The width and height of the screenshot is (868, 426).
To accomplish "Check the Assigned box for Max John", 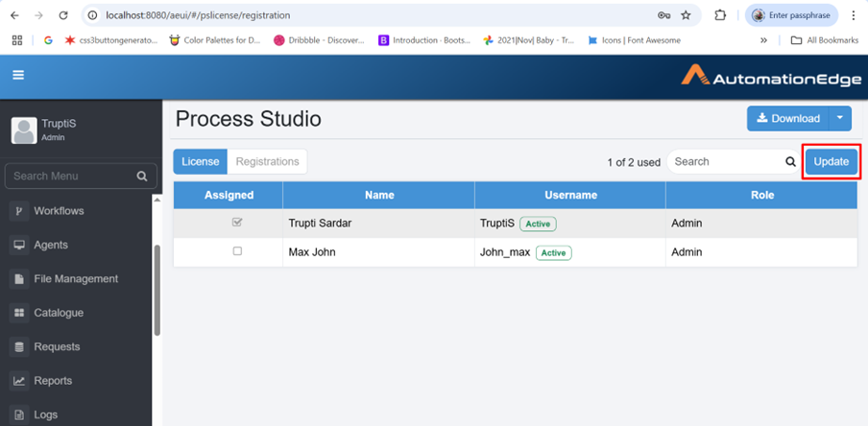I will [x=237, y=251].
